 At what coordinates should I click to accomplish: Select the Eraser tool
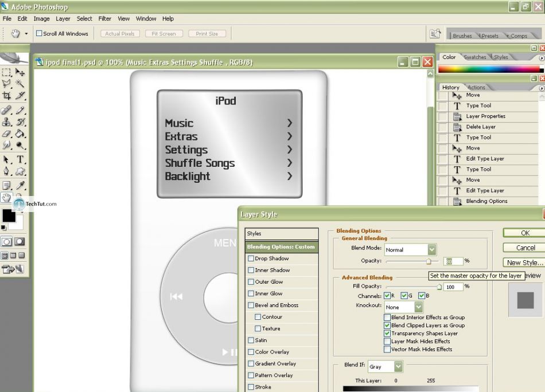pos(7,134)
